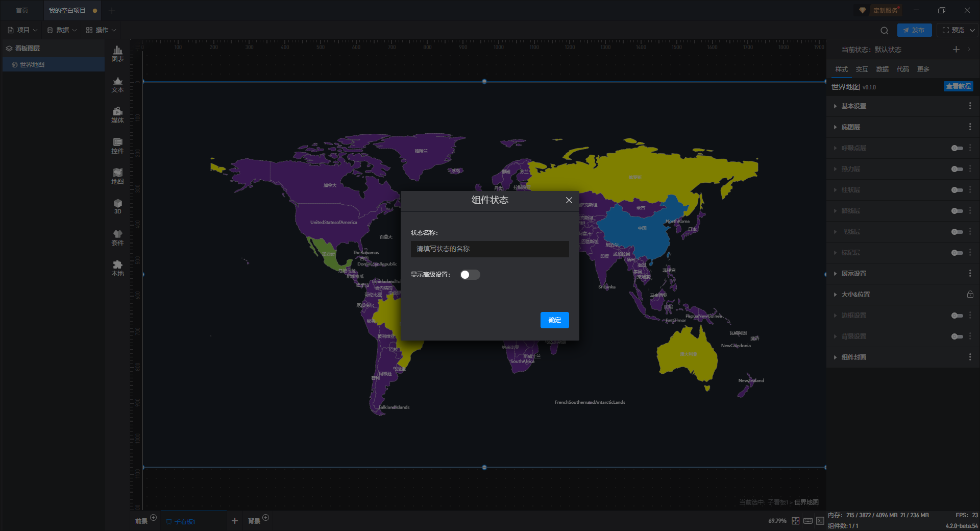Click the plus circle beside 背景
The image size is (980, 531).
[266, 517]
